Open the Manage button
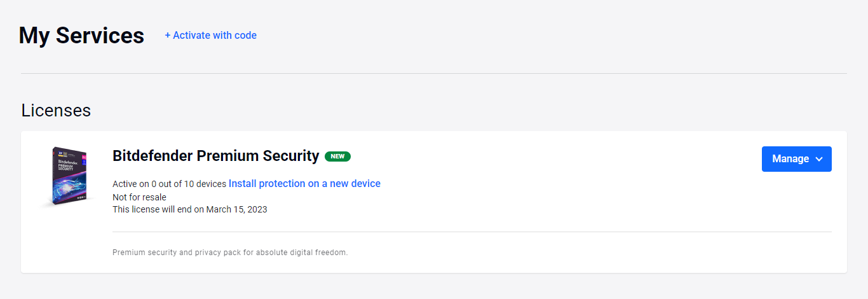This screenshot has height=299, width=868. [x=796, y=159]
